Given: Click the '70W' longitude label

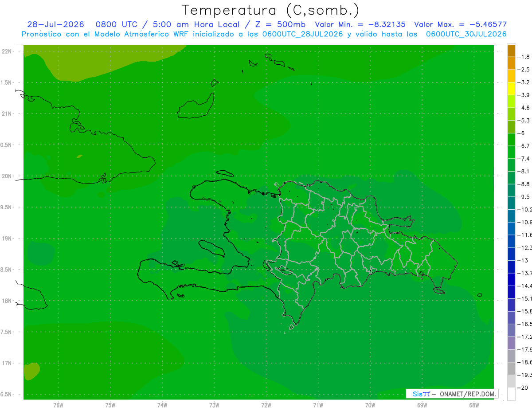Looking at the screenshot, I should (x=370, y=405).
